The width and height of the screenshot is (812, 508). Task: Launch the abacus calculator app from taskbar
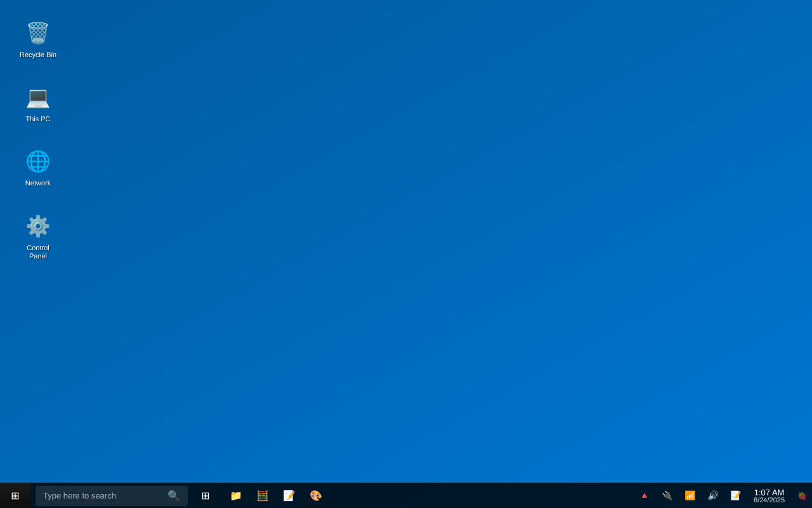point(262,495)
